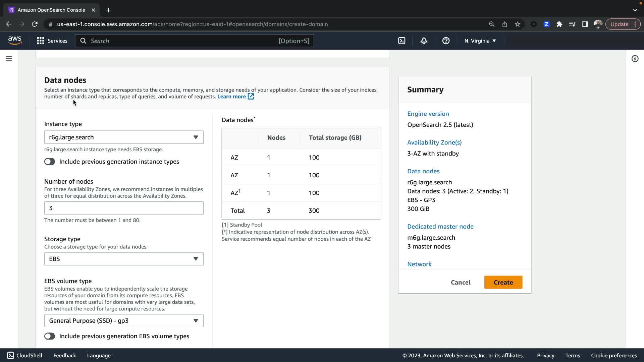Toggle Include previous generation instance types

point(50,162)
